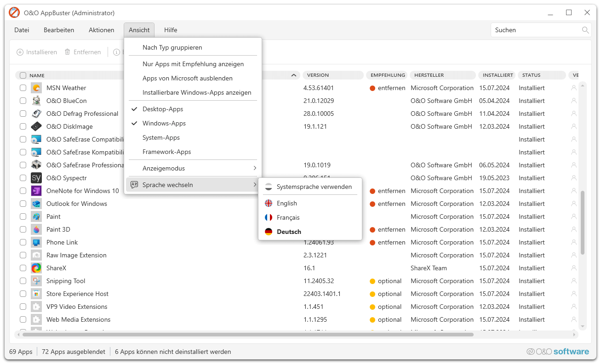Open the Sprache wechseln submenu
601x364 pixels.
(x=192, y=185)
